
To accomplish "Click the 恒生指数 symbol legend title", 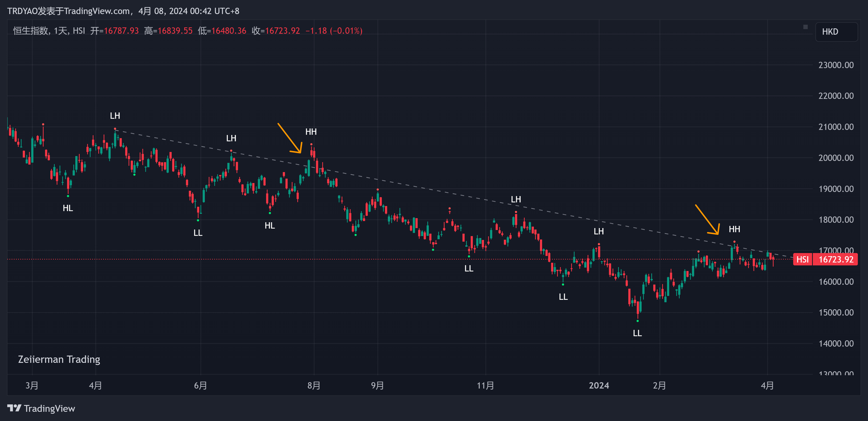I will click(x=30, y=31).
